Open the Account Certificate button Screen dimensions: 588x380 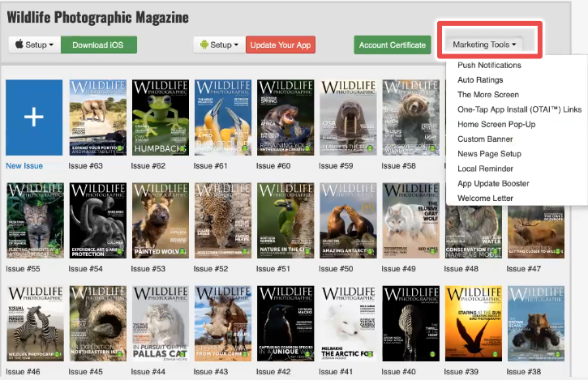tap(393, 45)
